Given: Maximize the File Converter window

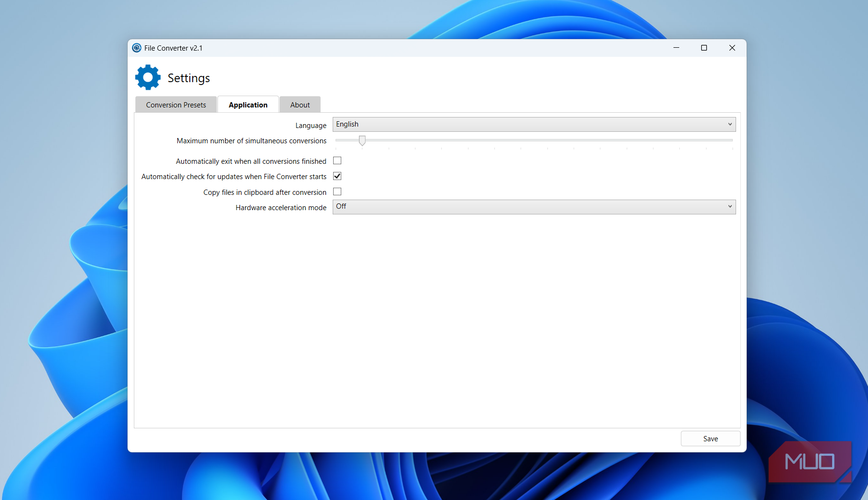Looking at the screenshot, I should (704, 48).
